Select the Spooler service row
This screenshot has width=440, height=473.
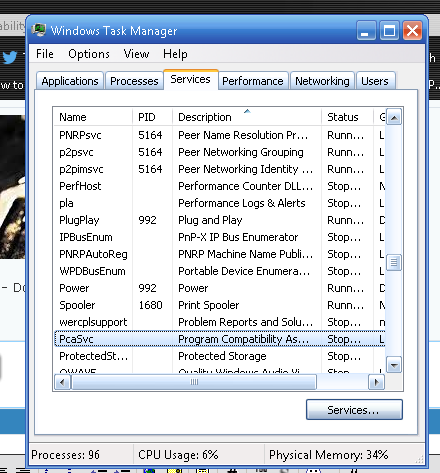pos(219,305)
